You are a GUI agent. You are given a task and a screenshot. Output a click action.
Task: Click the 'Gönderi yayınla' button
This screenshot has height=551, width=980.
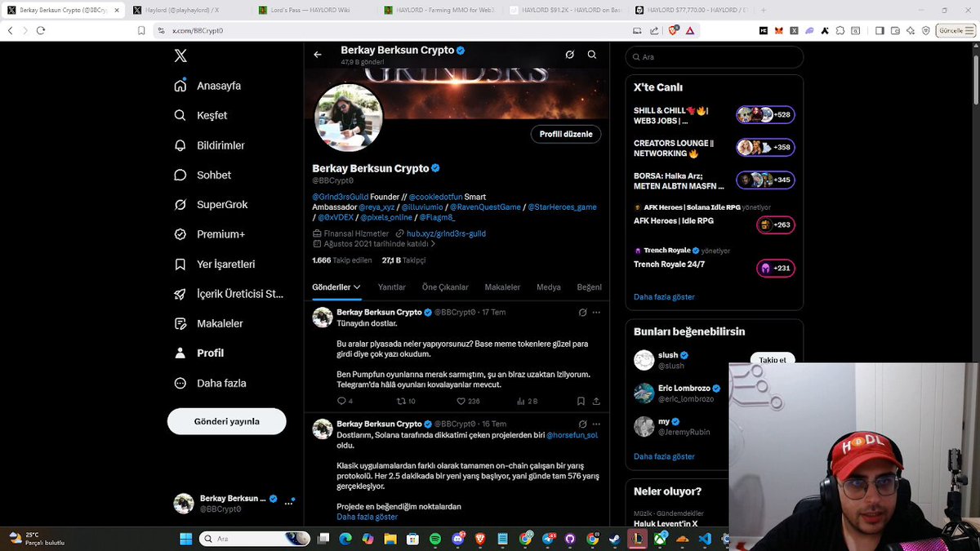click(x=227, y=421)
